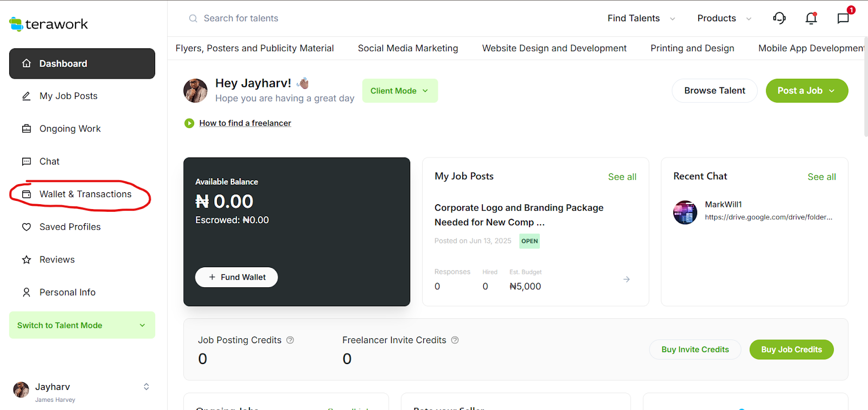Image resolution: width=868 pixels, height=410 pixels.
Task: Open the Products dropdown menu
Action: click(x=724, y=18)
